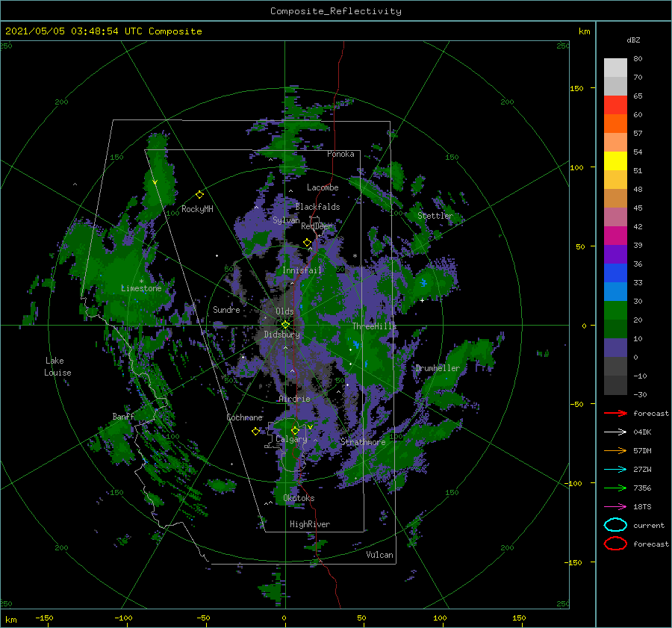Click the RedDeer city label

point(317,226)
